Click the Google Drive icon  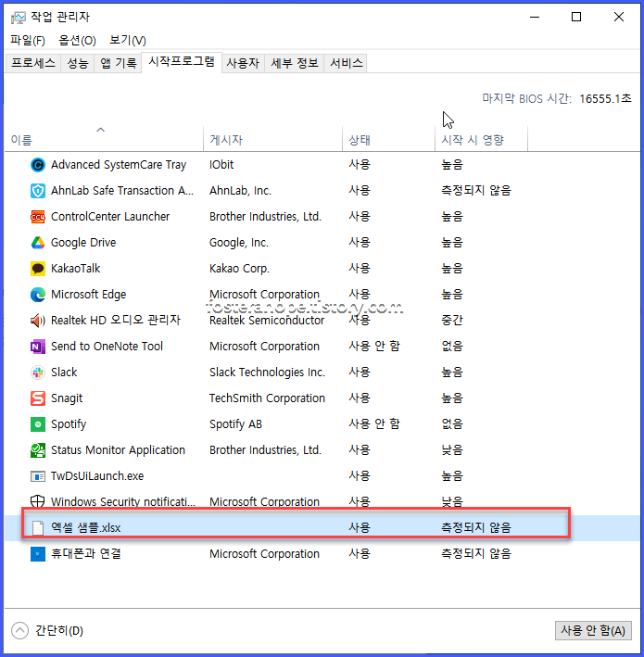click(38, 243)
